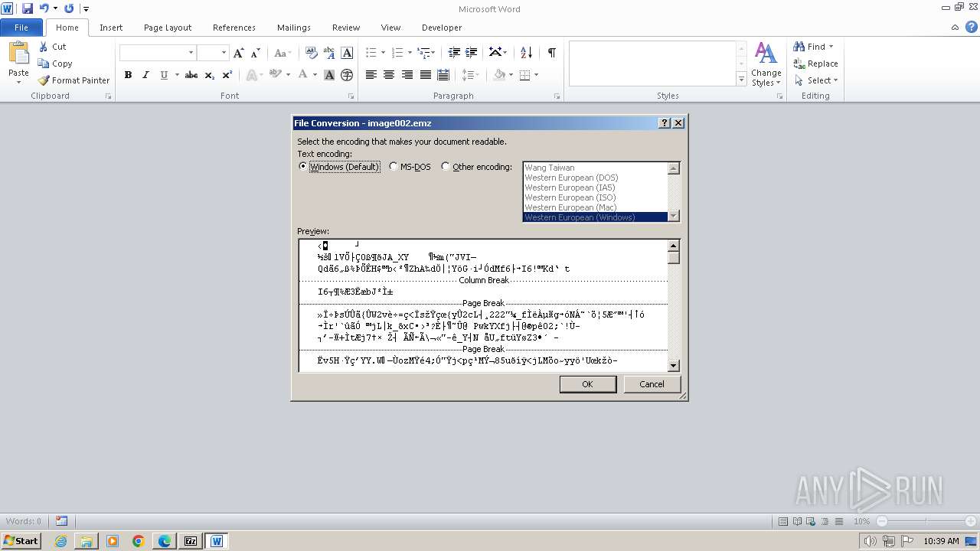This screenshot has height=551, width=980.
Task: Click Grow Font icon
Action: 239,53
